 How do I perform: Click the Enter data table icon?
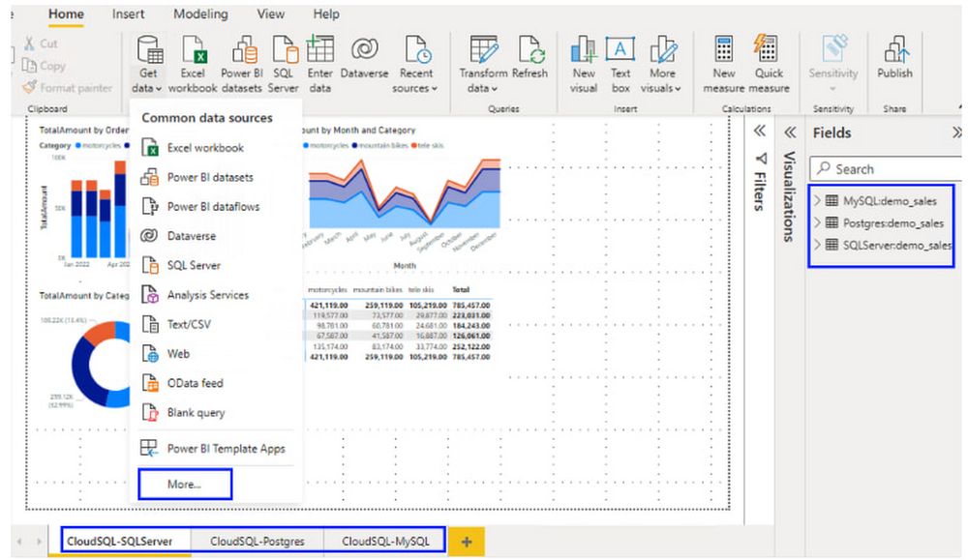point(319,52)
